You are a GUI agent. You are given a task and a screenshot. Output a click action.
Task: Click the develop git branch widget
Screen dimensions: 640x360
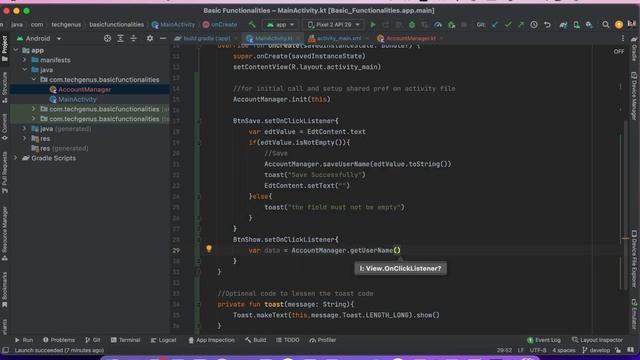(596, 350)
